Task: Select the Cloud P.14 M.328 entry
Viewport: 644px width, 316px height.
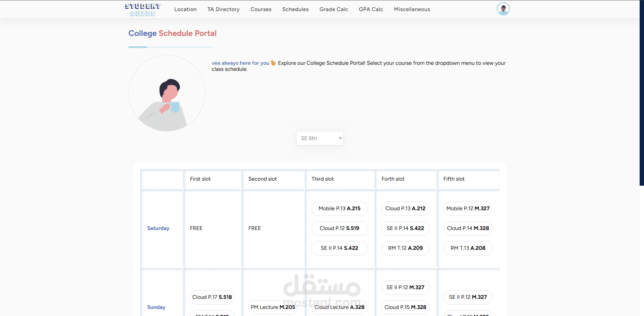Action: pyautogui.click(x=468, y=228)
